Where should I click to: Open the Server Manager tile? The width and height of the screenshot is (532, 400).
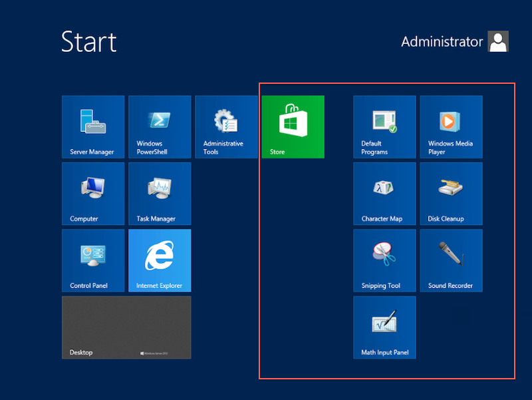click(93, 126)
